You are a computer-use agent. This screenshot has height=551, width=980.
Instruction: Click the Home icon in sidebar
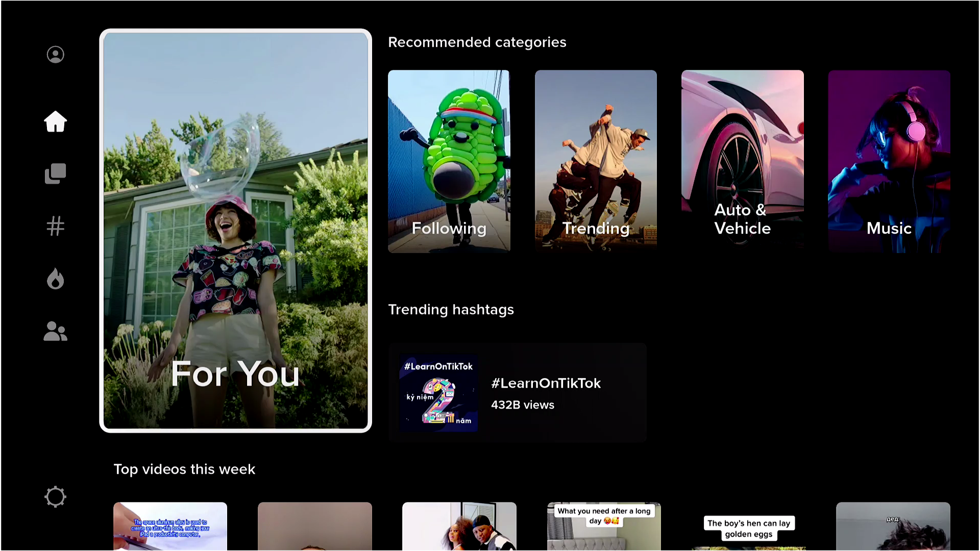[x=55, y=121]
